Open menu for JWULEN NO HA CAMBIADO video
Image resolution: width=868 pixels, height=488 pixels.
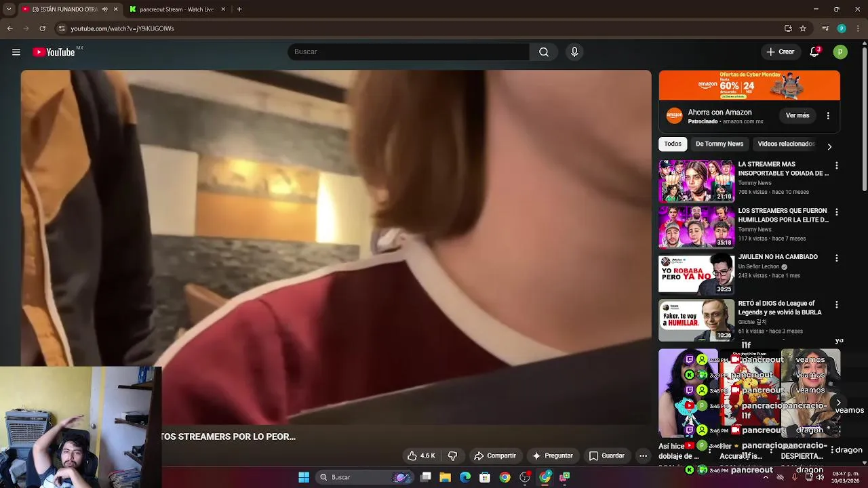point(836,258)
